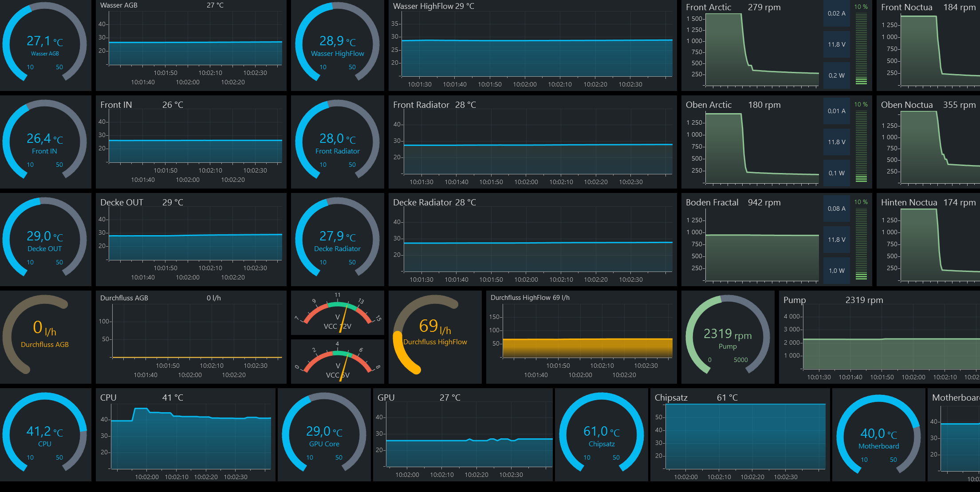The height and width of the screenshot is (492, 980).
Task: Click the Oben Arctic 11,8 V value box
Action: coord(836,142)
